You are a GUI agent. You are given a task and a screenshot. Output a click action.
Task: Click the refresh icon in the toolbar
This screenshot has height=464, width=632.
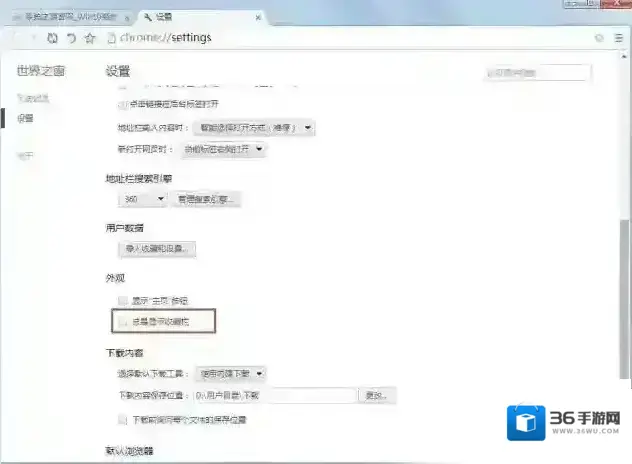[x=52, y=38]
